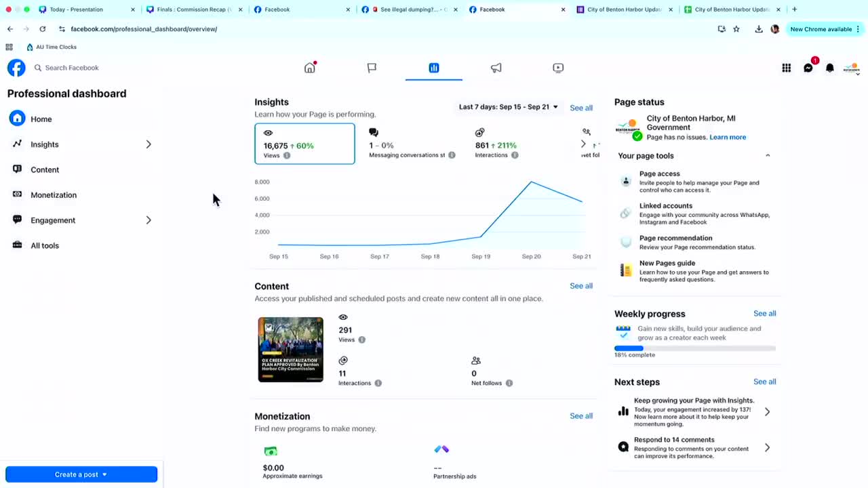Open Messenger chat icon
The image size is (868, 488).
[808, 68]
